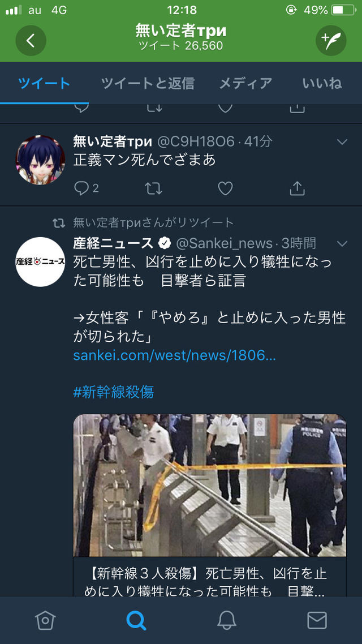Open the police scene news photo

pos(210,485)
